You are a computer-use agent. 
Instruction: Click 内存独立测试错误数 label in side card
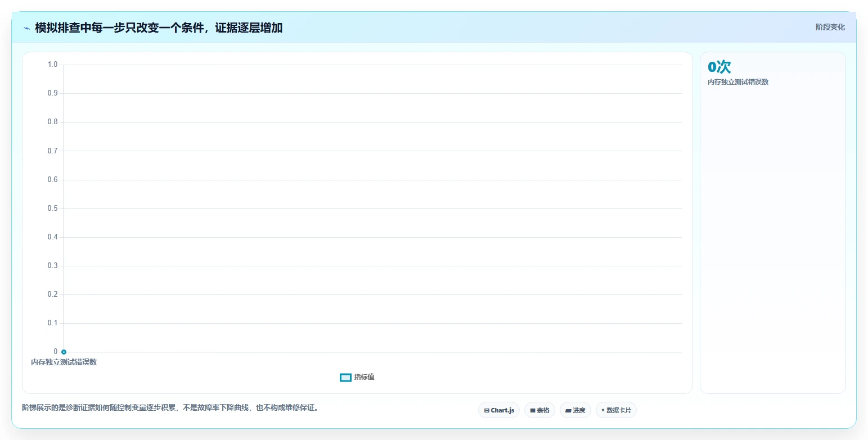[738, 82]
